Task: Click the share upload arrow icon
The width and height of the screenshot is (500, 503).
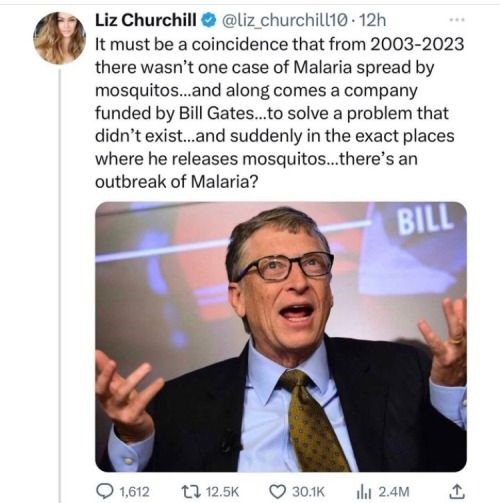Action: (x=457, y=491)
